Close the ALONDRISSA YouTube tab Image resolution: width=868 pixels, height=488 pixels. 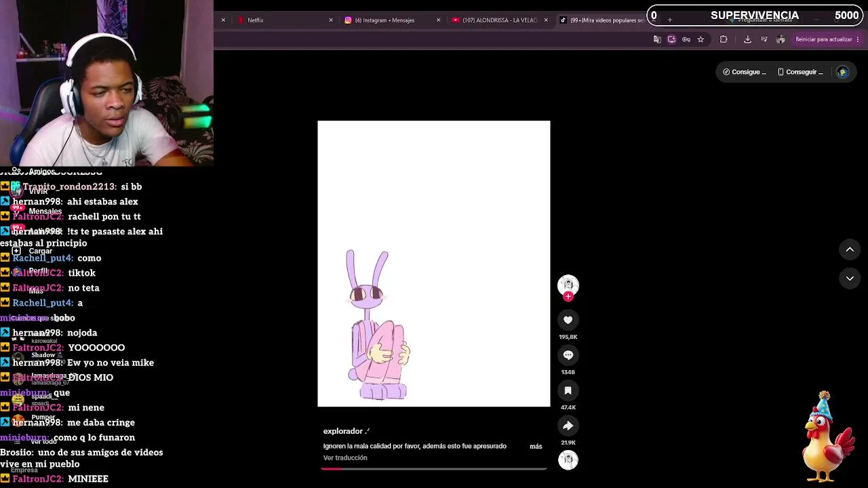(x=546, y=20)
